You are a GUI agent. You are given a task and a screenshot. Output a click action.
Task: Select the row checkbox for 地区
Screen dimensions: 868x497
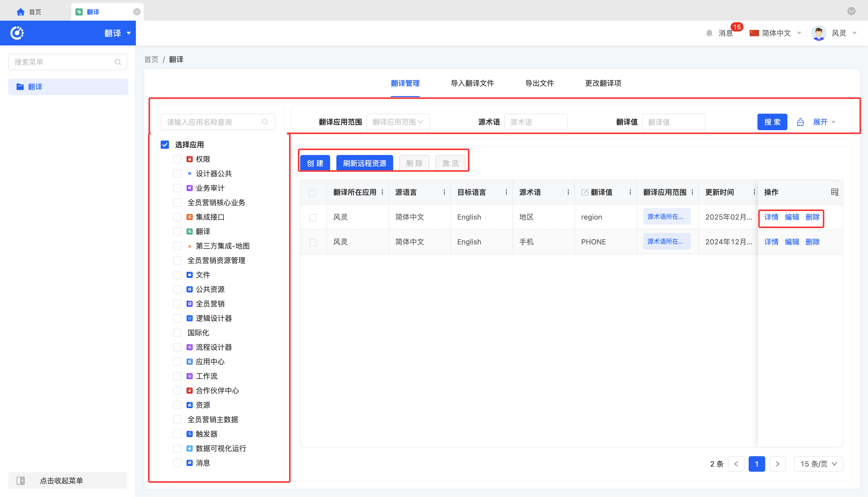click(x=313, y=218)
